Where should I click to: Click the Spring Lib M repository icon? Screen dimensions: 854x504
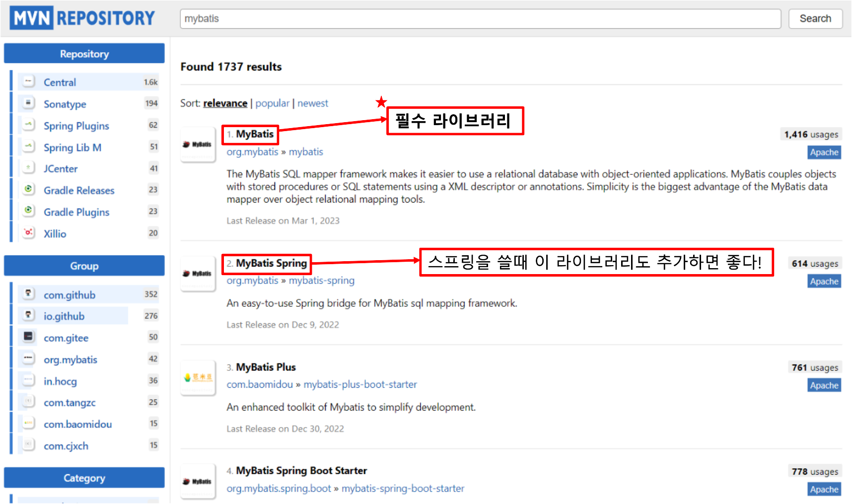tap(29, 146)
